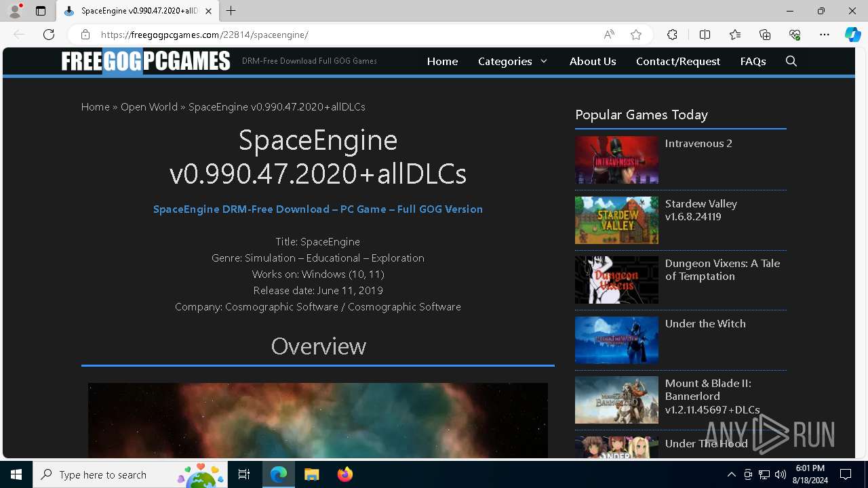Click the 'Release date: June 11, 2019' text
The image size is (868, 488).
(318, 290)
